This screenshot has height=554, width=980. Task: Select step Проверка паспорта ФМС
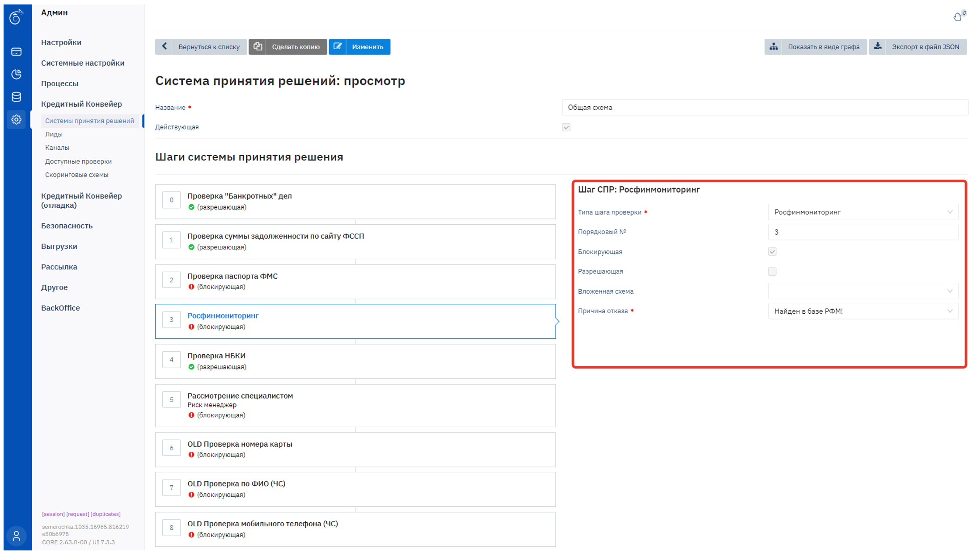click(355, 281)
